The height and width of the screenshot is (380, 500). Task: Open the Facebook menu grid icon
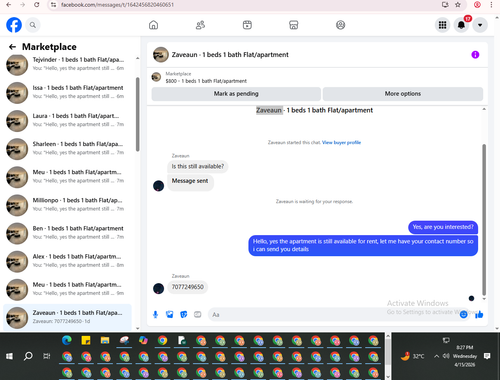(442, 25)
